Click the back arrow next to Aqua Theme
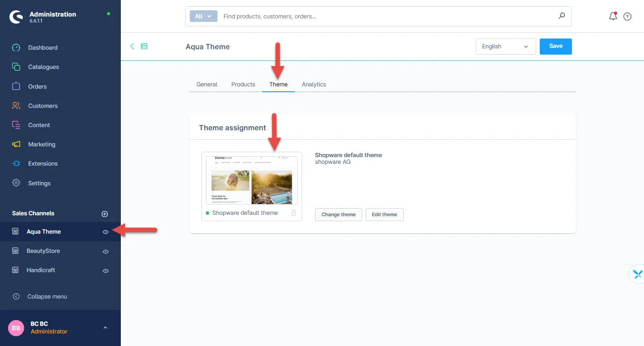 pyautogui.click(x=132, y=46)
